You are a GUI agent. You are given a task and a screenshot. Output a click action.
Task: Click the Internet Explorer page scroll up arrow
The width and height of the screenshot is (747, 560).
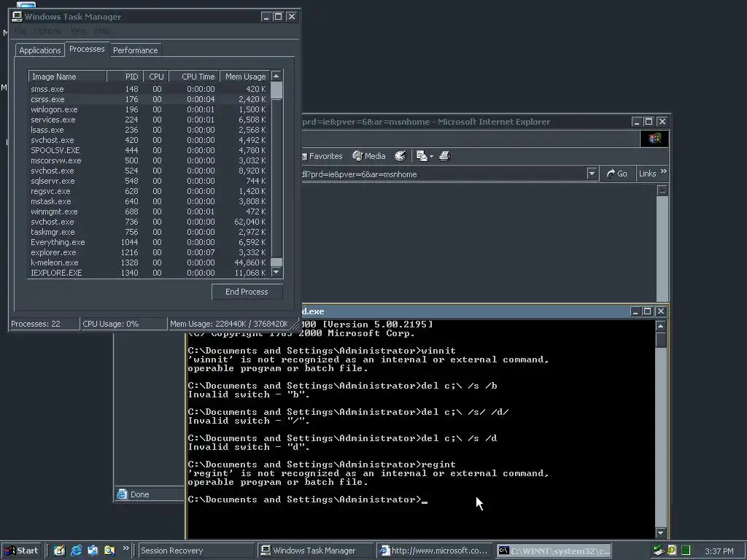(x=662, y=190)
